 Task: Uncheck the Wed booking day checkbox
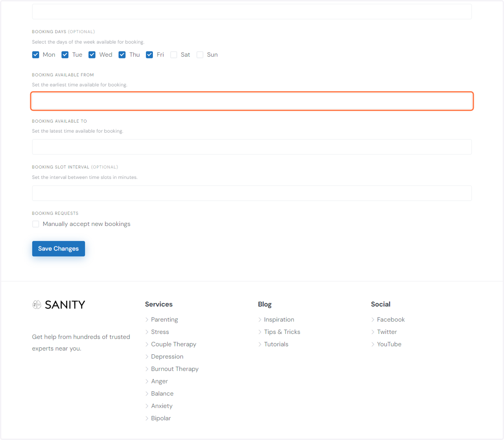92,55
